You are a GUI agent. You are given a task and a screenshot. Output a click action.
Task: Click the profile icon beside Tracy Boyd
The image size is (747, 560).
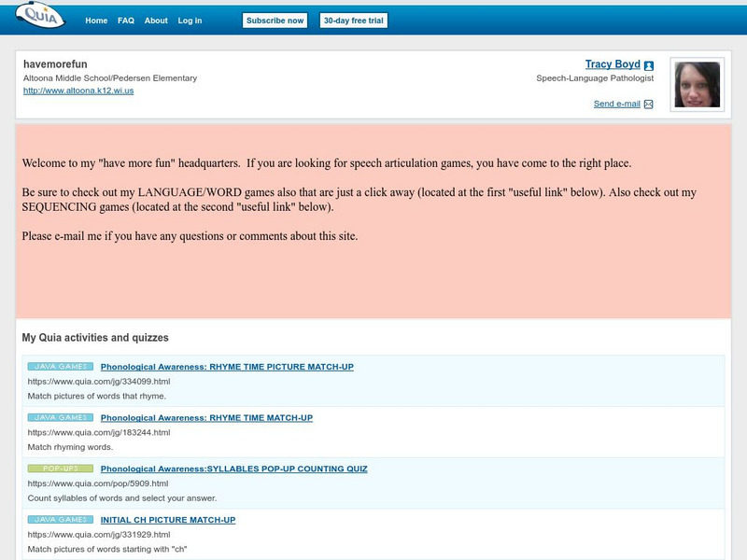pos(649,65)
